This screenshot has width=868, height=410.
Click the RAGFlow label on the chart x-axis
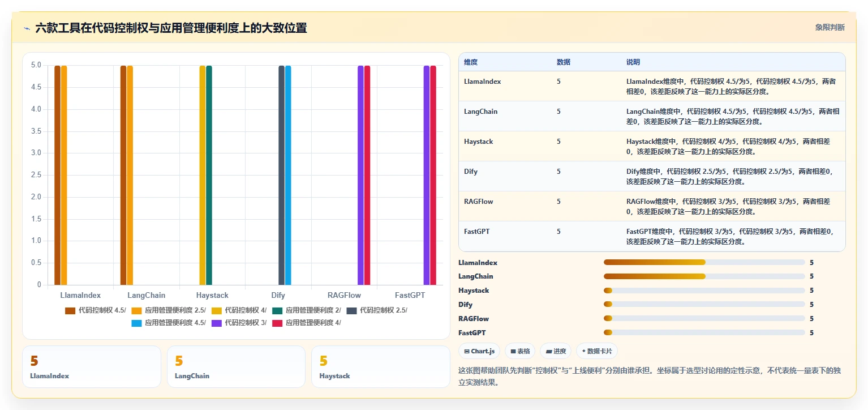pyautogui.click(x=344, y=295)
